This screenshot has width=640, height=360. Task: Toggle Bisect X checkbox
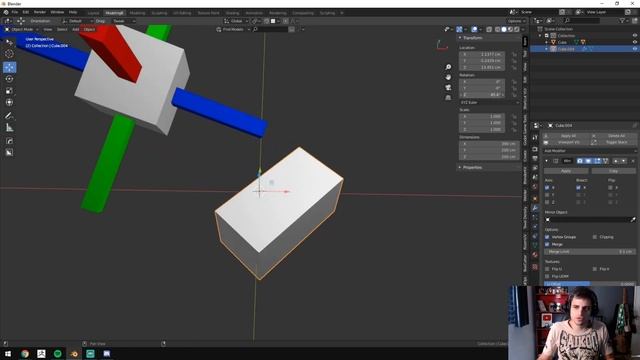[x=578, y=188]
